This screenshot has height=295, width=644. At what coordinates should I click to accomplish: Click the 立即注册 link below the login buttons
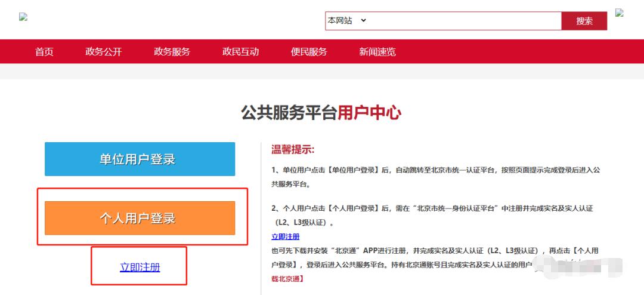coord(140,268)
